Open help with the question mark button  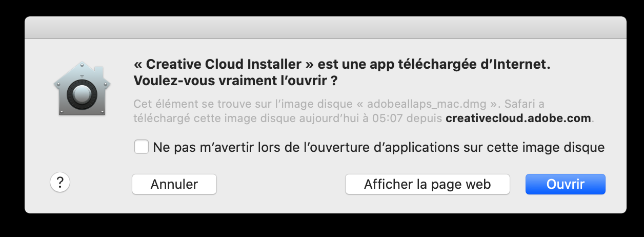click(x=60, y=182)
